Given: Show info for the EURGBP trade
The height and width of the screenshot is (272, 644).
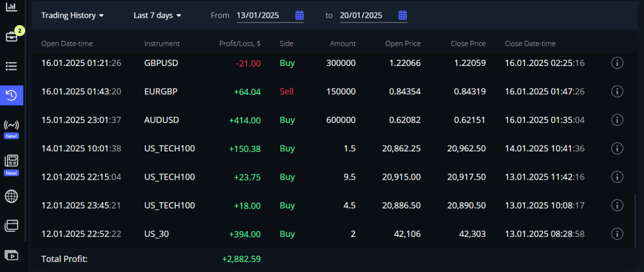Looking at the screenshot, I should click(x=617, y=92).
